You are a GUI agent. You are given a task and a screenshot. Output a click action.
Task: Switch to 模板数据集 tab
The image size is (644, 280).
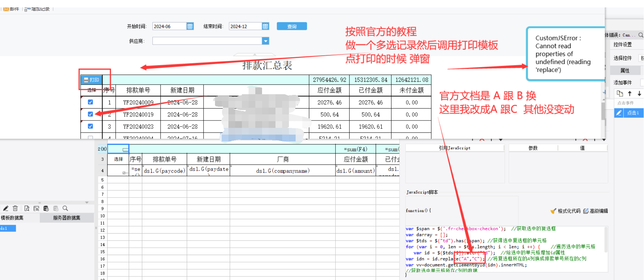coord(12,218)
